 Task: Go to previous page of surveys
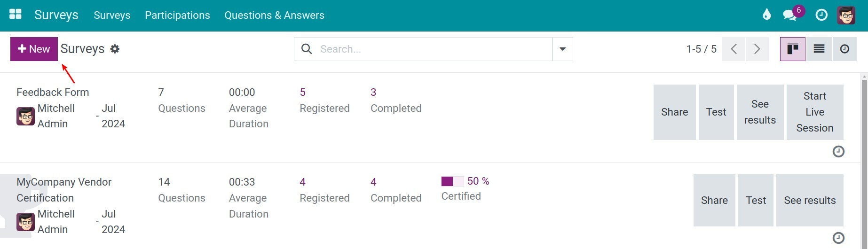tap(734, 49)
